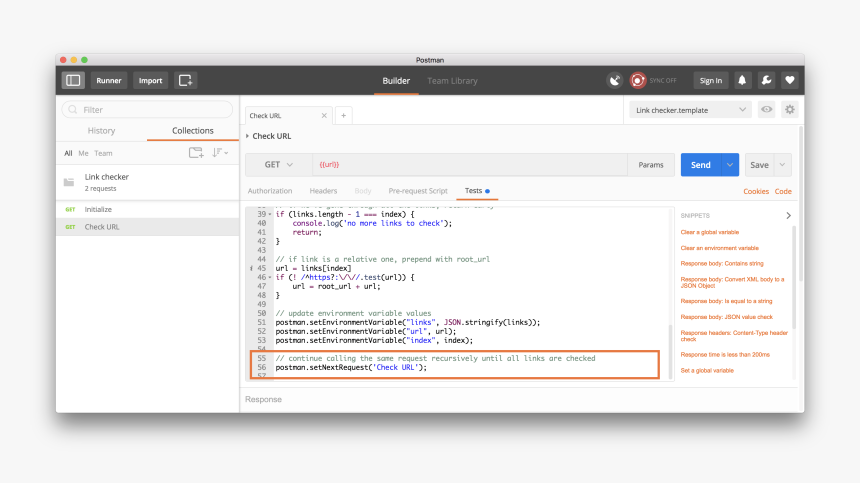Viewport: 860px width, 483px height.
Task: Click the info marker at line 45
Action: pos(251,269)
